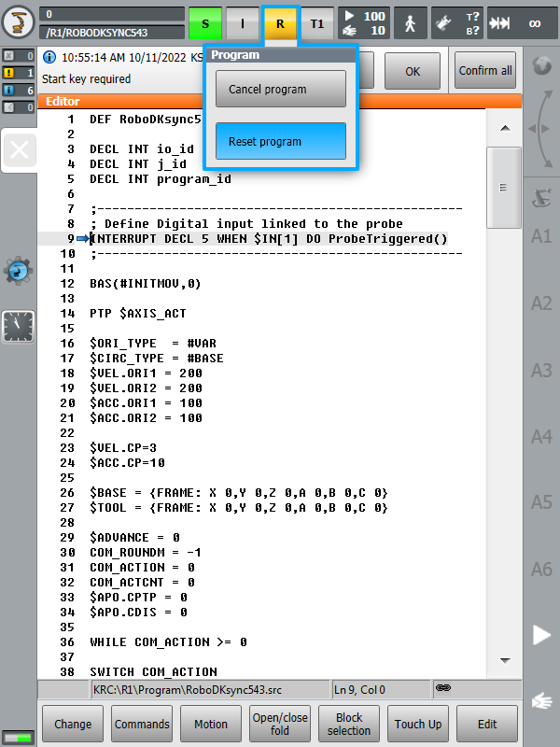Click the hand jog icon at bottom right

(541, 701)
